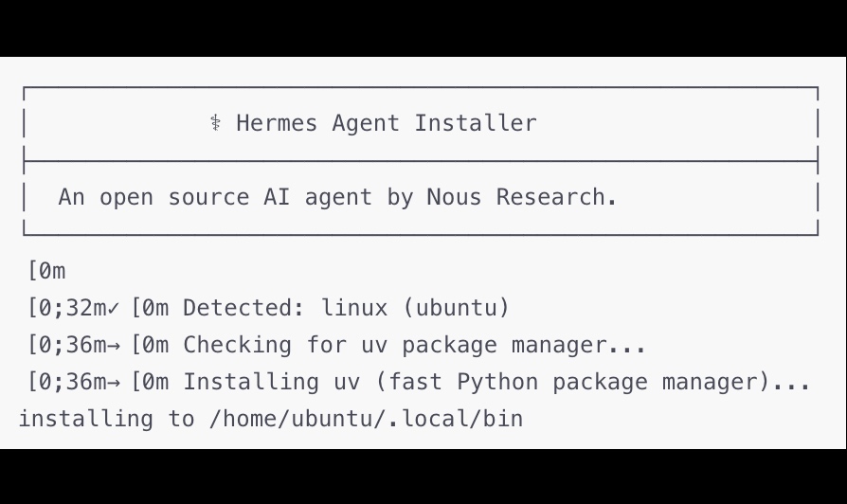This screenshot has width=847, height=504.
Task: Click the Detected: linux (ubuntu) message
Action: [346, 308]
